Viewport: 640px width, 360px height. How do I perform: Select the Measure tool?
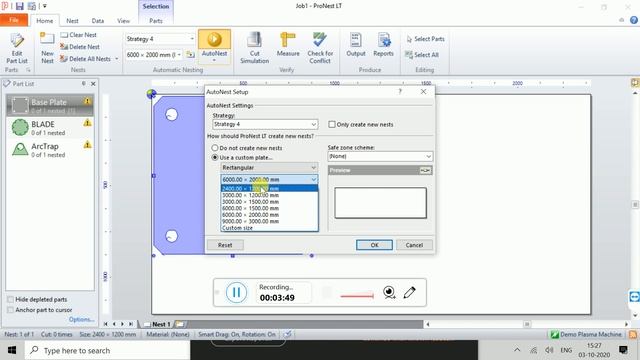(x=288, y=45)
